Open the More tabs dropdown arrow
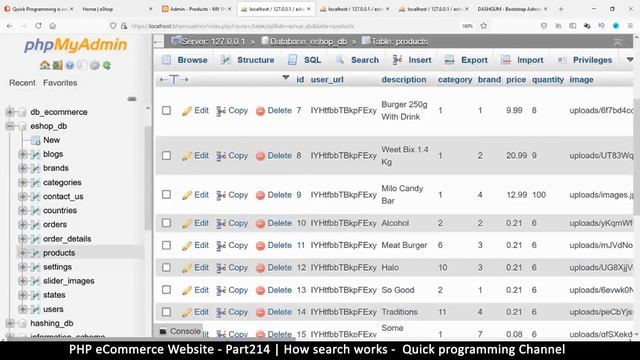Screen dimensions: 640x360 click(x=630, y=60)
